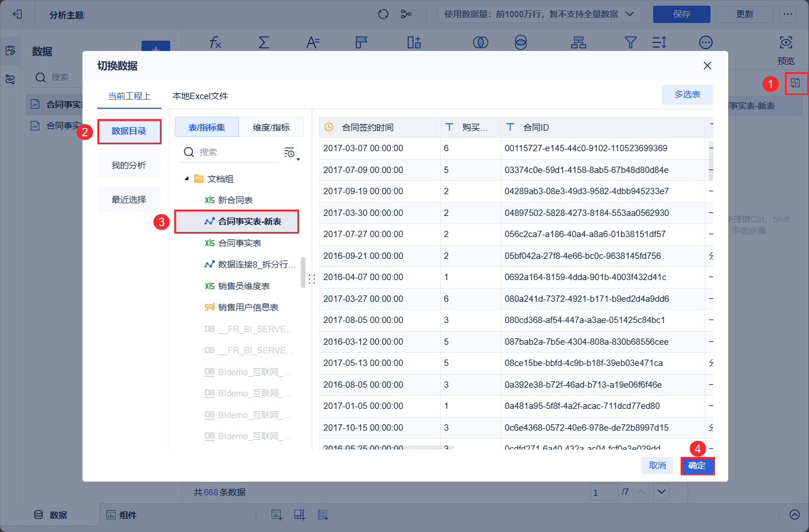Close the 切换数据 dialog
809x532 pixels.
tap(708, 66)
